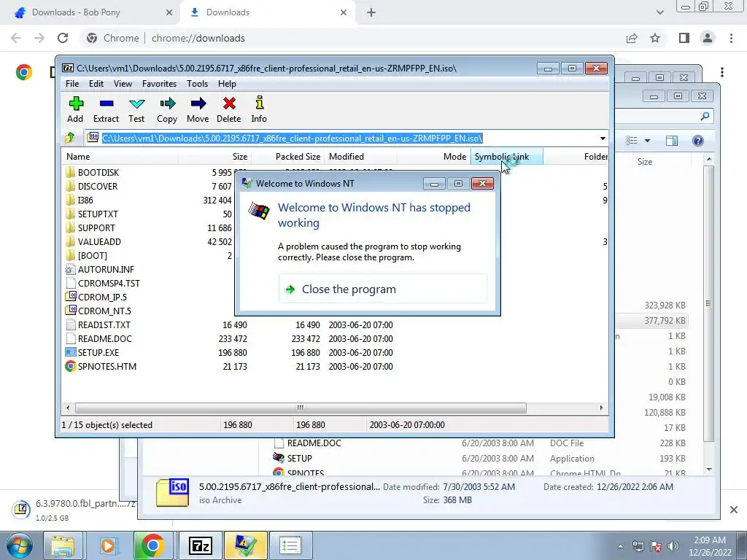
Task: Click the 7-Zip horizontal scrollbar thumb
Action: (x=301, y=408)
